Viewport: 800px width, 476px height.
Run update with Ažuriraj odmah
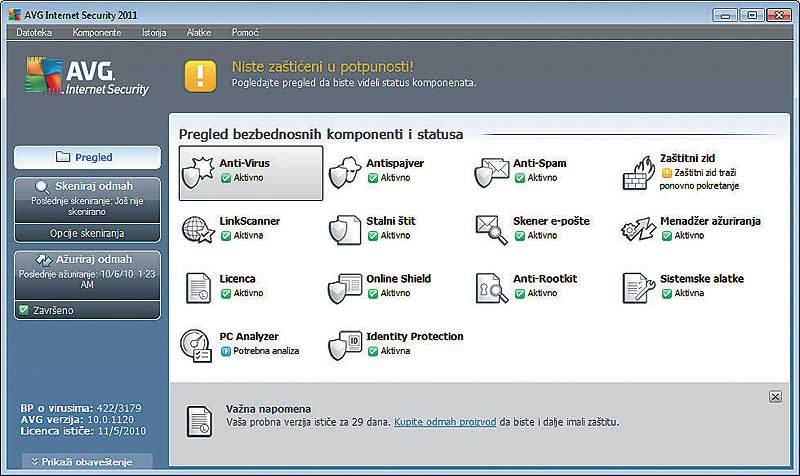[87, 275]
